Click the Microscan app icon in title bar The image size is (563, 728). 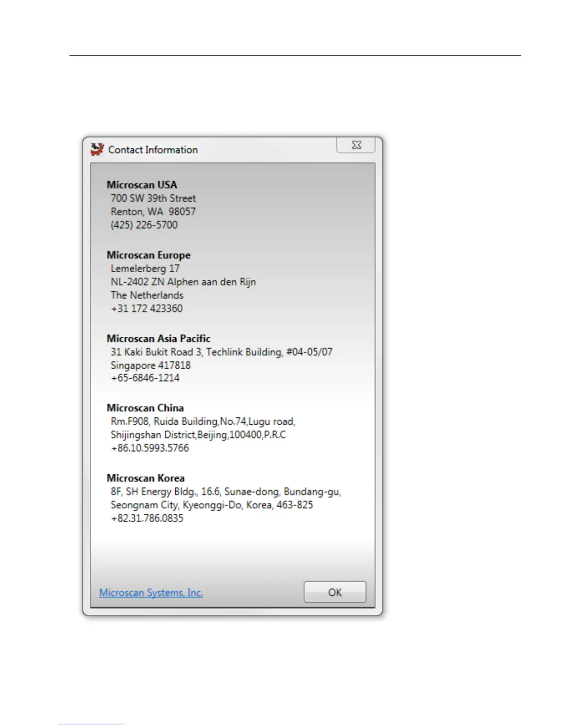97,149
